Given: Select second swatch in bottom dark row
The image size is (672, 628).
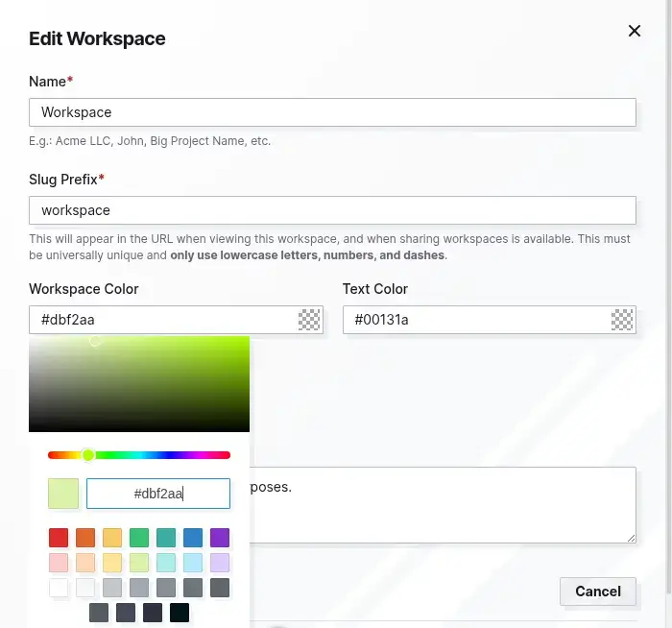Looking at the screenshot, I should 126,613.
